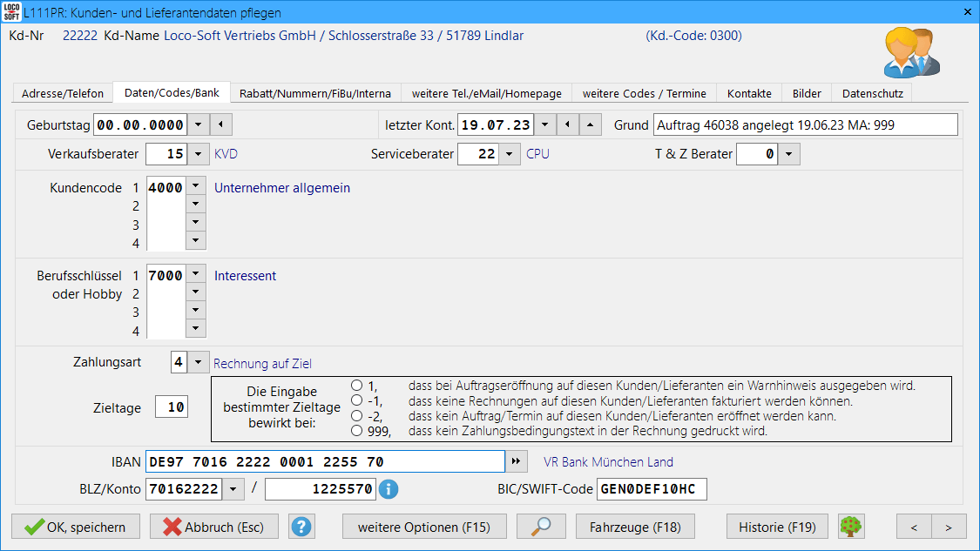Image resolution: width=980 pixels, height=551 pixels.
Task: Click the up arrow beside letzter Kont. date
Action: pos(590,125)
